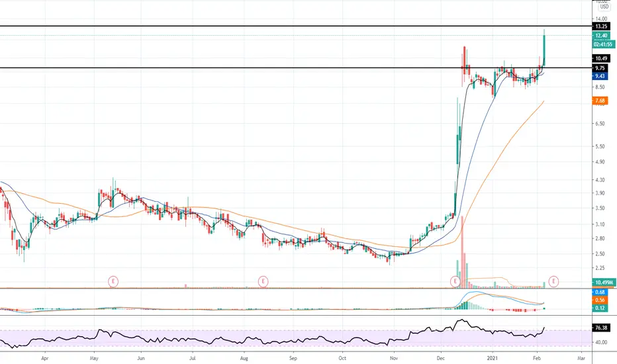
Task: Select the 9.75 horizontal line price label
Action: pos(600,68)
